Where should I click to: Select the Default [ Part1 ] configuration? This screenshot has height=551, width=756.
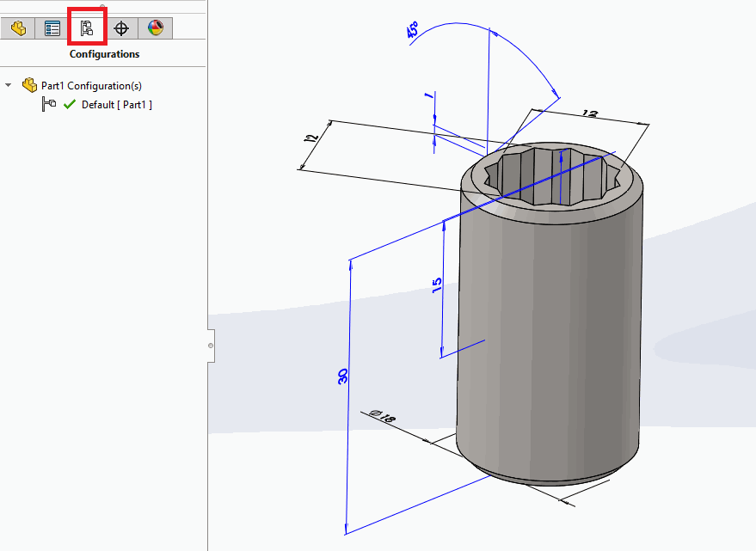116,105
